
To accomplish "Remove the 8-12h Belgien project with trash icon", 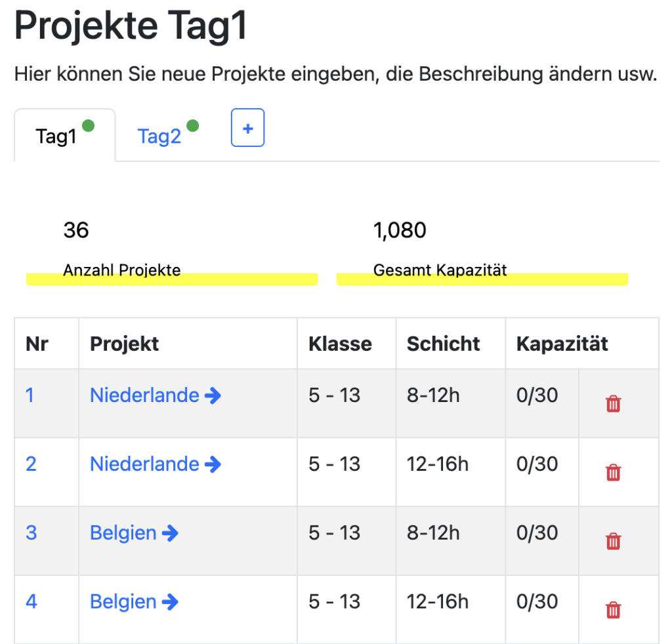I will [612, 542].
